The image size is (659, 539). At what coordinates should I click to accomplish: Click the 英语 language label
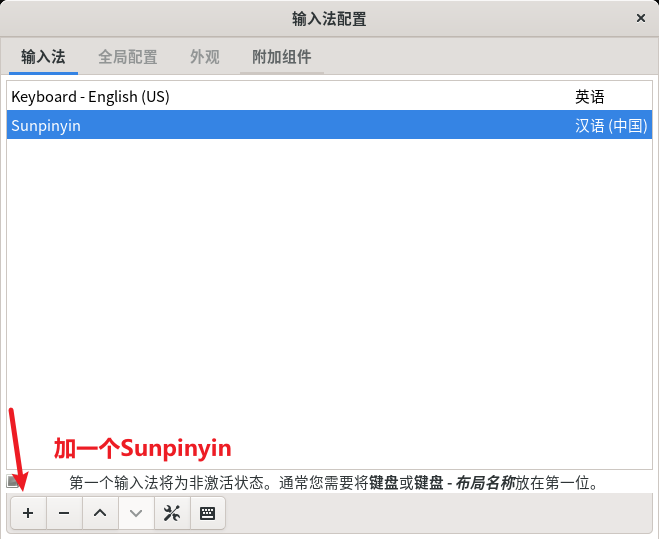point(590,97)
